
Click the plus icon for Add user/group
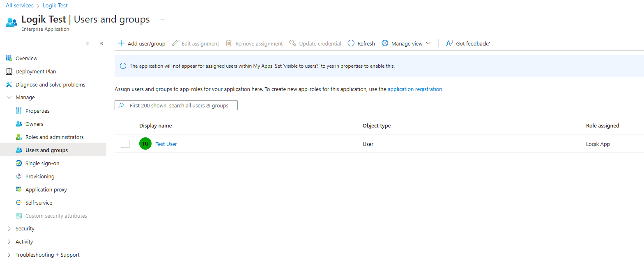[x=121, y=43]
